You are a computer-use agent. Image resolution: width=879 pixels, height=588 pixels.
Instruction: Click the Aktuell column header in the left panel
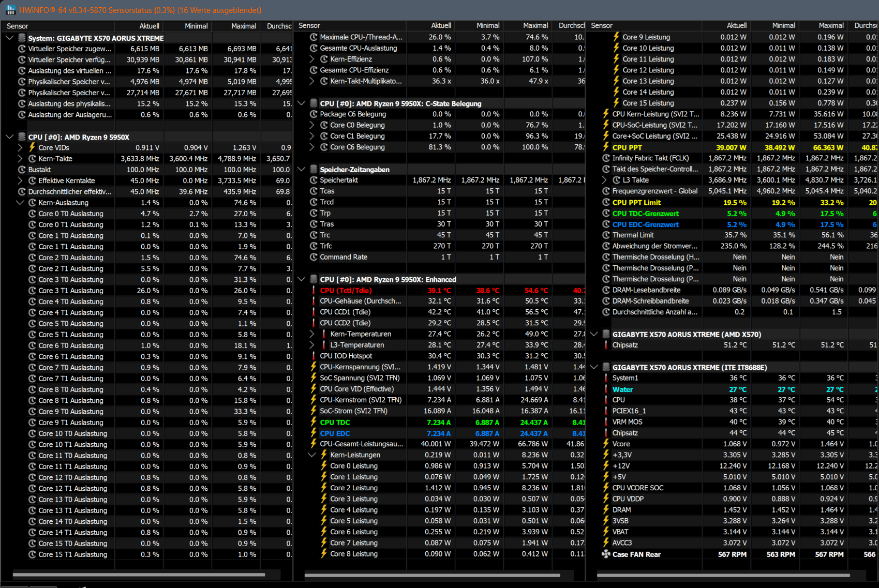coord(138,26)
